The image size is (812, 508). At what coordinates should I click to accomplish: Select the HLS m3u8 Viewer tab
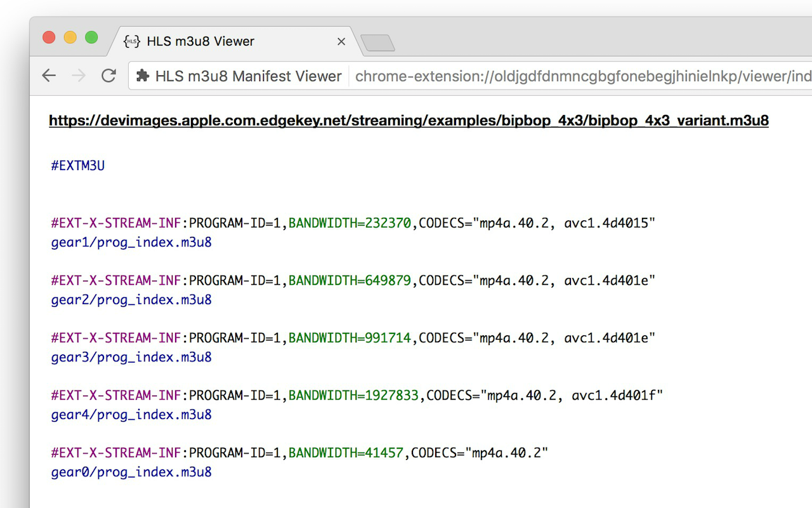[235, 41]
